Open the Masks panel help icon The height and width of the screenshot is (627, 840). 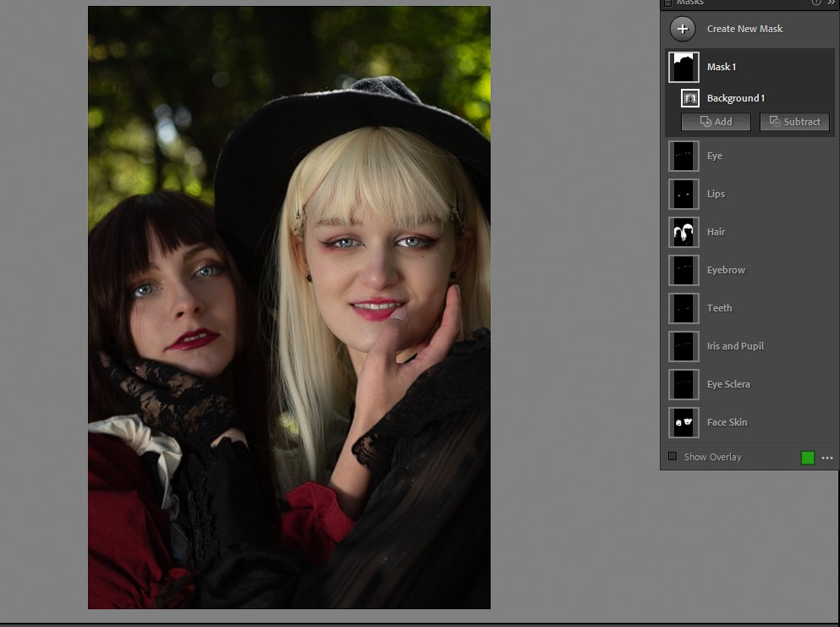pyautogui.click(x=815, y=3)
